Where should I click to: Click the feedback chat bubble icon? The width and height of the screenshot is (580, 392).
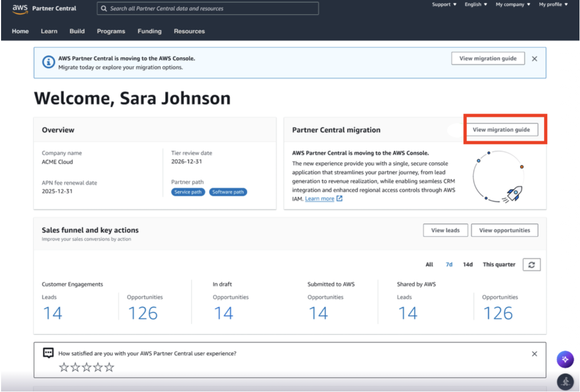click(x=48, y=353)
